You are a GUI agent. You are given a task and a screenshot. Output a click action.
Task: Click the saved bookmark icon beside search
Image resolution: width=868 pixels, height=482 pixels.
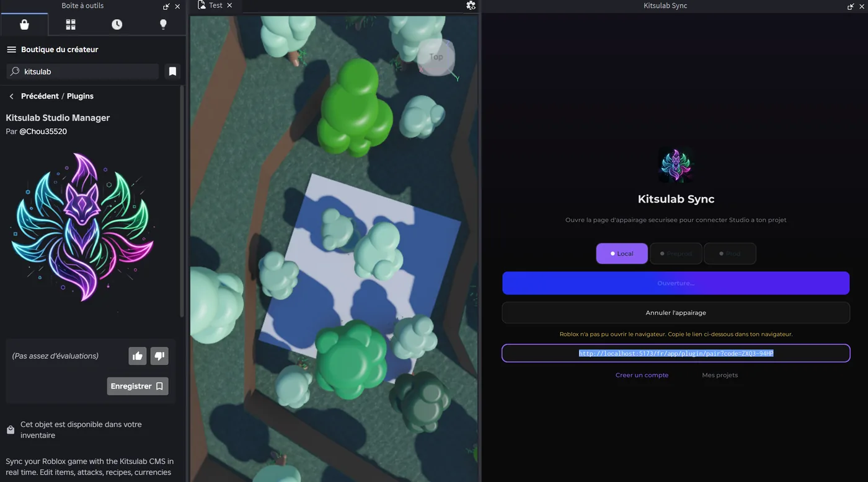click(x=172, y=72)
